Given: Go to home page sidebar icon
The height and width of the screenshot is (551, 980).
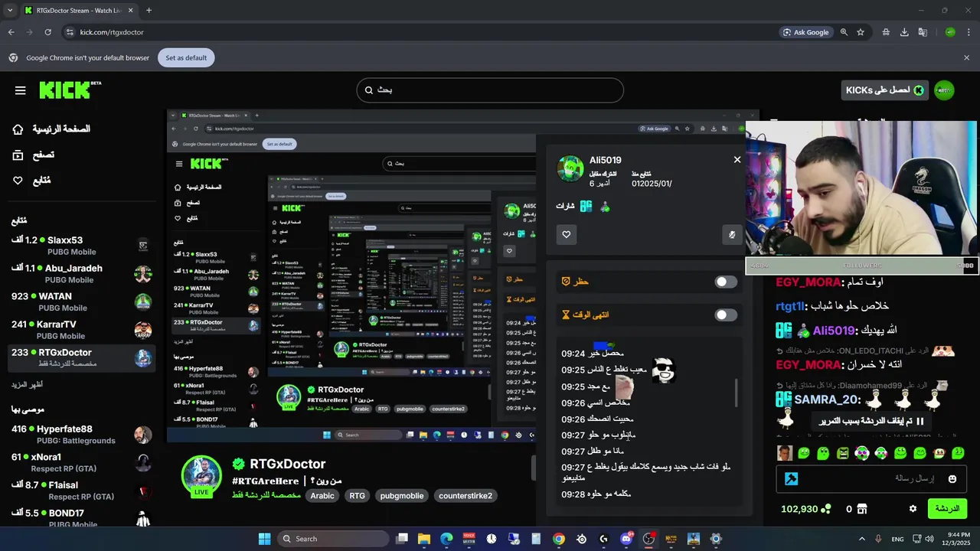Looking at the screenshot, I should 18,129.
